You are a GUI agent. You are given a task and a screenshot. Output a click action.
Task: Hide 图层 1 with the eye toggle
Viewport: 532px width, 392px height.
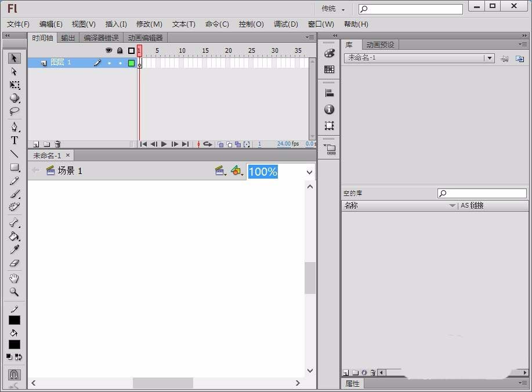(108, 62)
